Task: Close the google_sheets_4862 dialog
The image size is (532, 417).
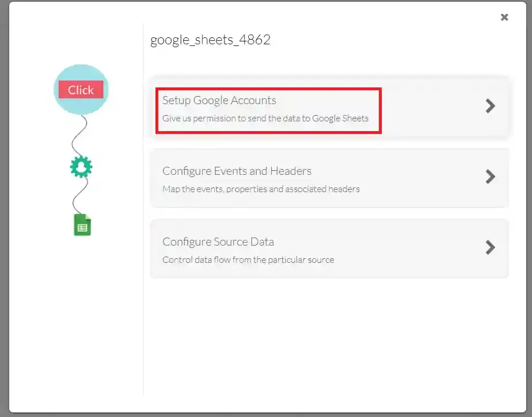Action: [504, 17]
